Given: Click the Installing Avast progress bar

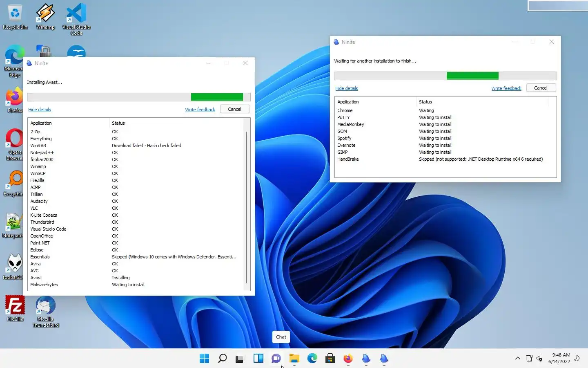Looking at the screenshot, I should 139,97.
